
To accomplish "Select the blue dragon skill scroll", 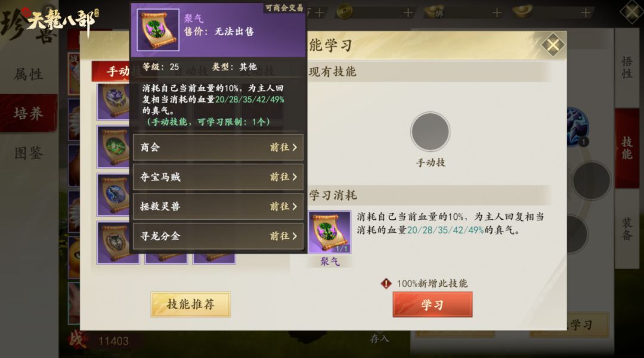I will [113, 194].
